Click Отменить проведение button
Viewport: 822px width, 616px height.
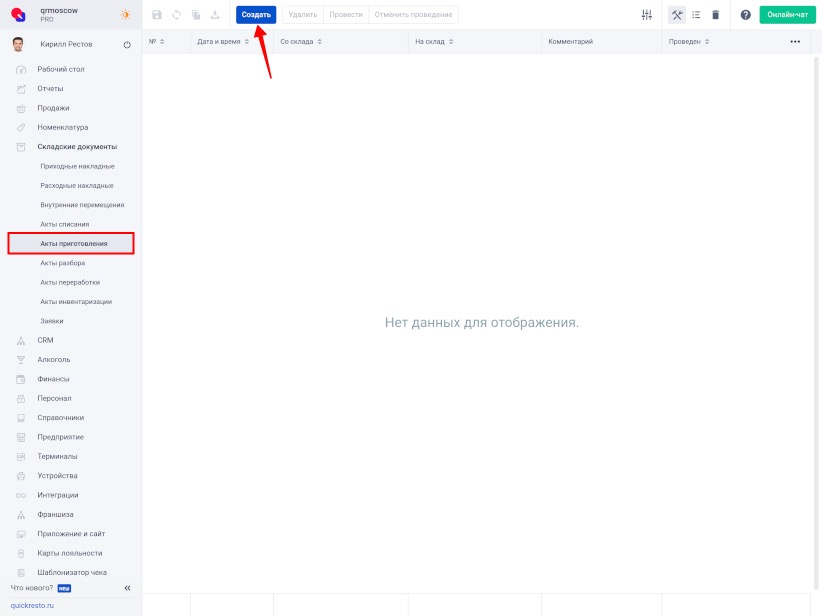click(x=413, y=15)
